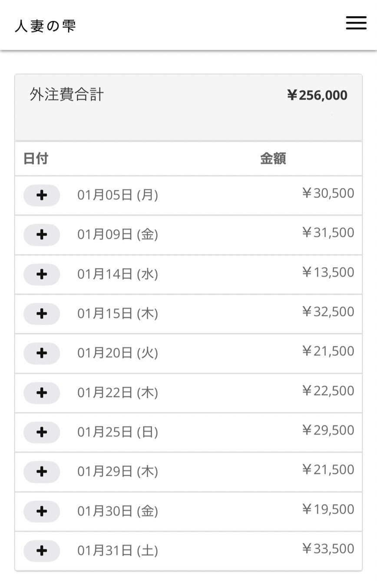Click the ¥29,500 amount
Image resolution: width=377 pixels, height=588 pixels.
coord(328,430)
